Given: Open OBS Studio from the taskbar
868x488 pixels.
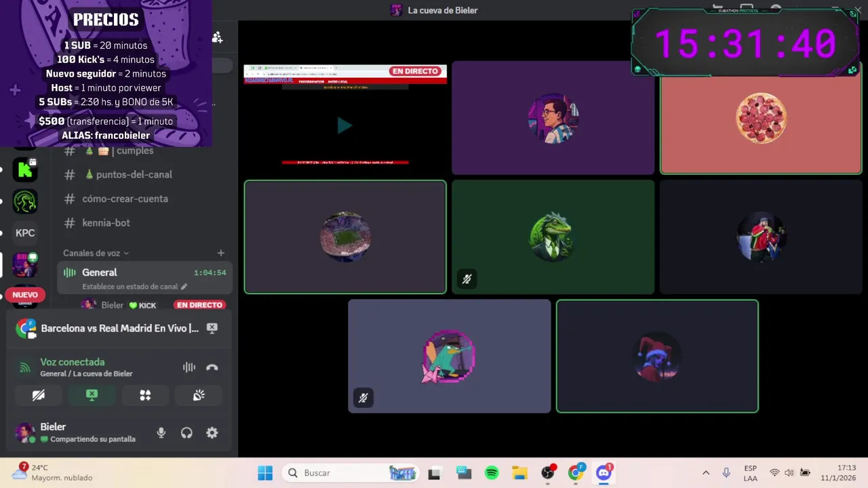Looking at the screenshot, I should pos(548,472).
